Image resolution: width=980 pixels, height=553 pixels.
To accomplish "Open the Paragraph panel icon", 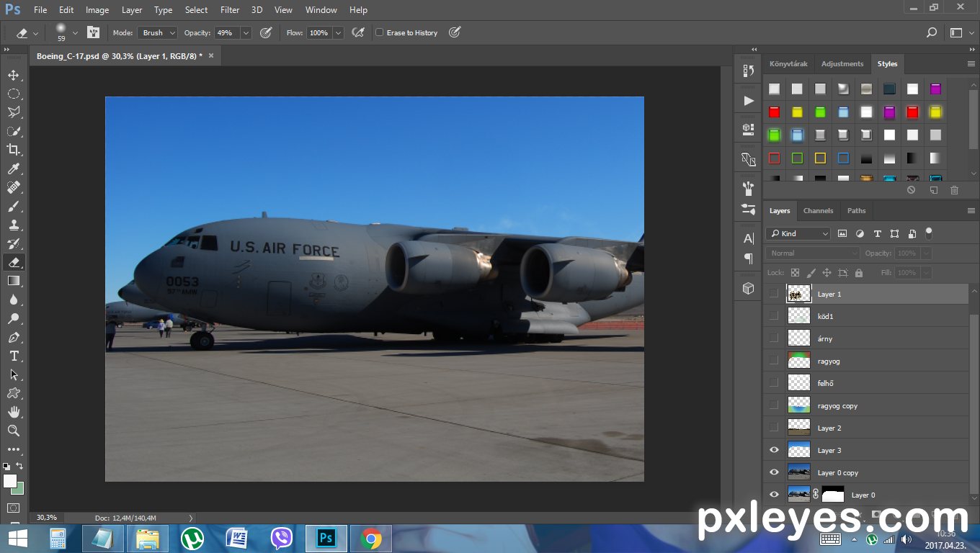I will (749, 258).
